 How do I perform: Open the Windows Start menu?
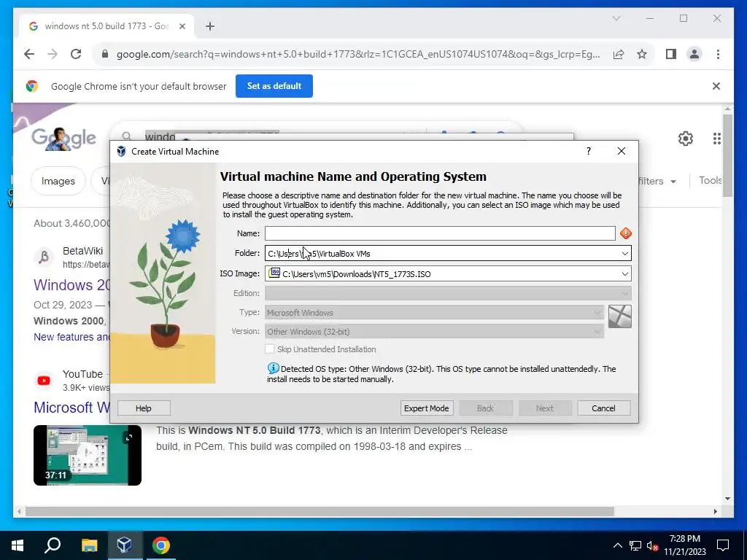tap(18, 545)
